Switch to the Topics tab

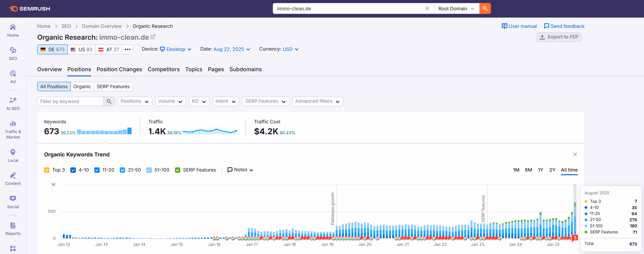coord(194,69)
